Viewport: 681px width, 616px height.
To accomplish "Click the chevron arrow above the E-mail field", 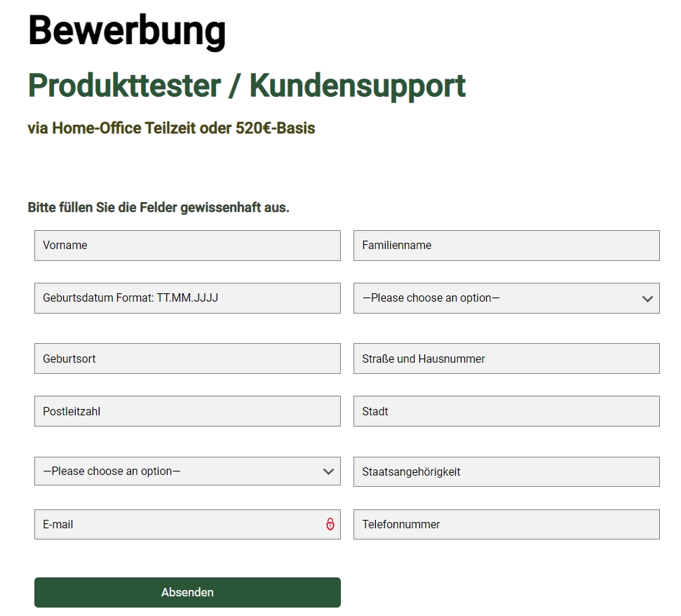I will tap(328, 471).
